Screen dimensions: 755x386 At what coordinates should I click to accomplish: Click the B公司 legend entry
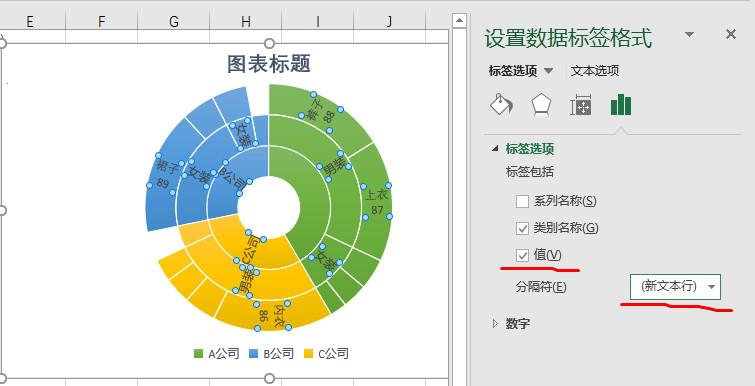[271, 354]
